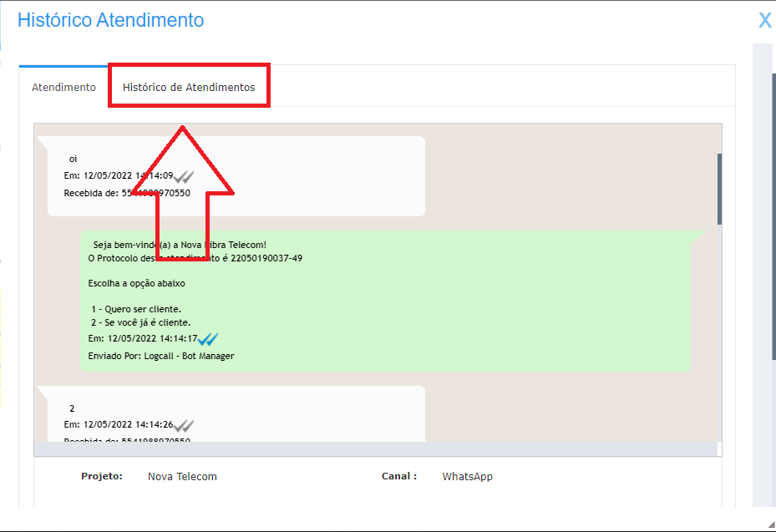The image size is (776, 532).
Task: Click protocol number 22050190037-49 line
Action: (x=195, y=258)
